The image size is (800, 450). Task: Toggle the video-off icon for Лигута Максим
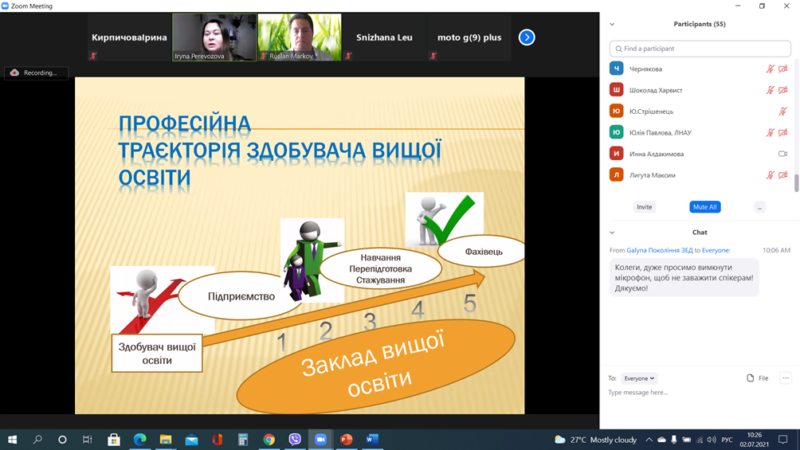pyautogui.click(x=783, y=175)
